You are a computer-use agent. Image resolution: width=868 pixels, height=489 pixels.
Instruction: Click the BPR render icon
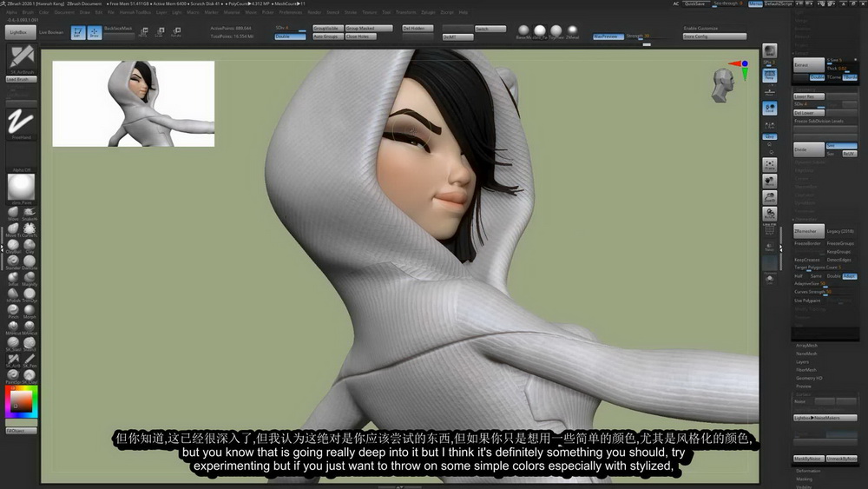pos(769,51)
